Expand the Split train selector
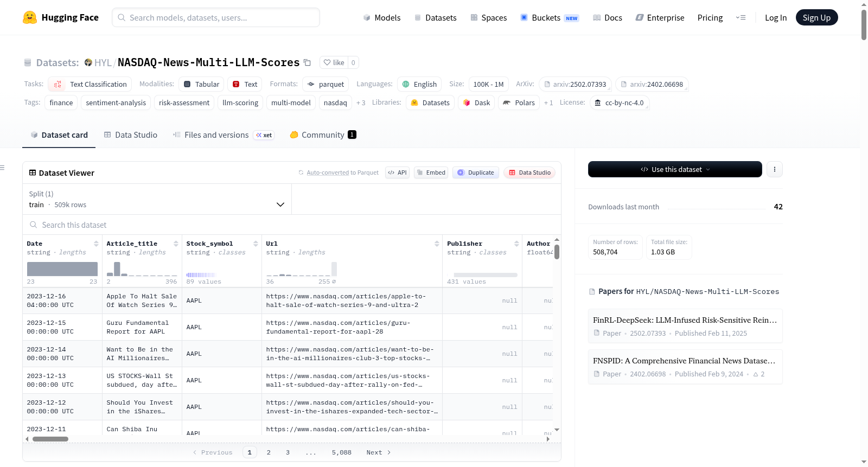The width and height of the screenshot is (868, 467). click(157, 199)
